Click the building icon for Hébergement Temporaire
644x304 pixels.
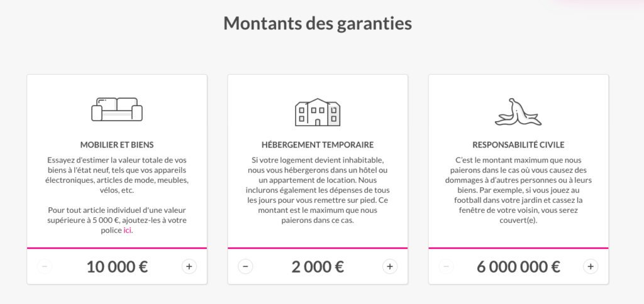(318, 112)
